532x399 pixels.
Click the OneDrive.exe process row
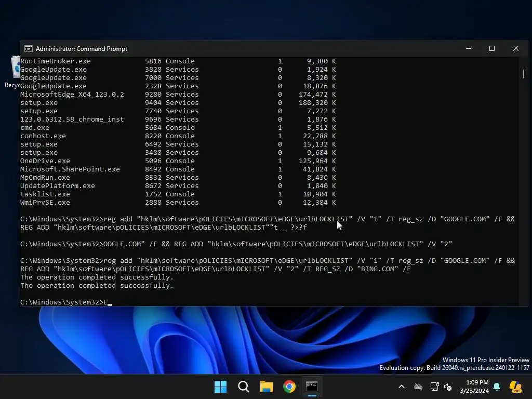178,161
